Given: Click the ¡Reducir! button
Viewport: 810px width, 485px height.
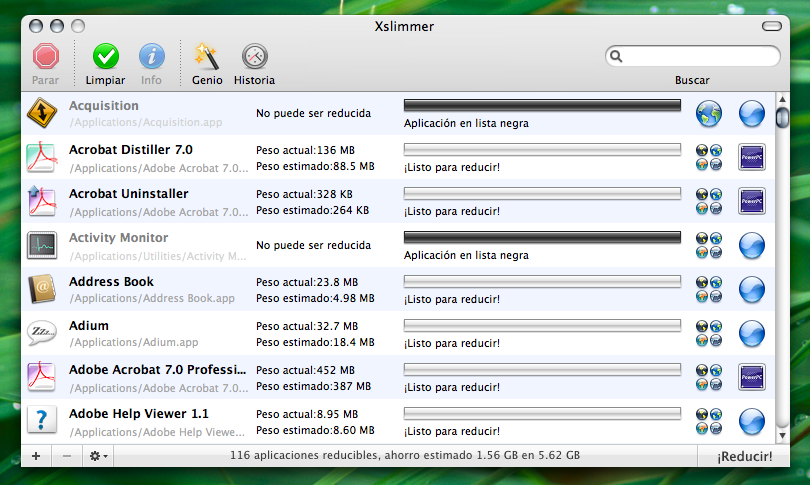Looking at the screenshot, I should (744, 457).
